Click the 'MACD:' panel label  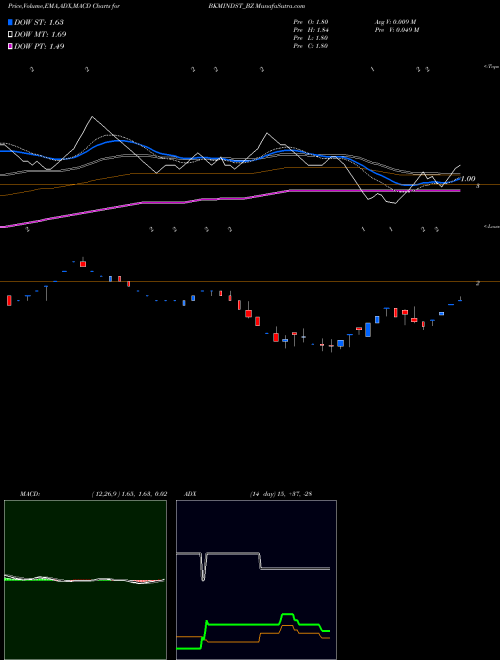[30, 494]
